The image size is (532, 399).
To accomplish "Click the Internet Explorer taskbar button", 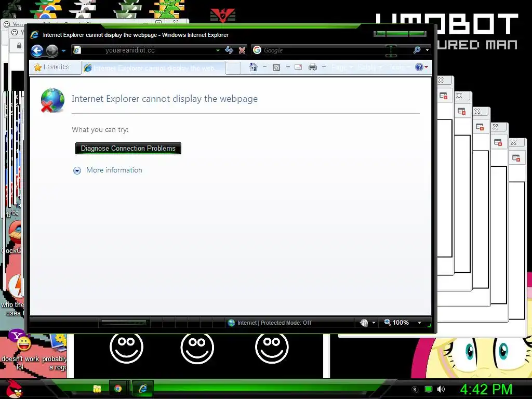I will [143, 389].
